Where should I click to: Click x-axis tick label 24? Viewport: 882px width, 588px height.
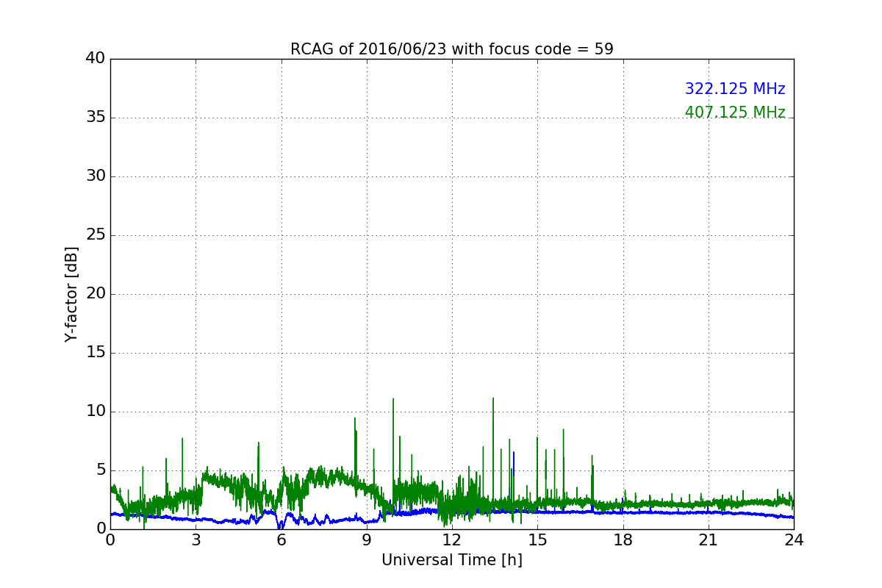point(794,539)
